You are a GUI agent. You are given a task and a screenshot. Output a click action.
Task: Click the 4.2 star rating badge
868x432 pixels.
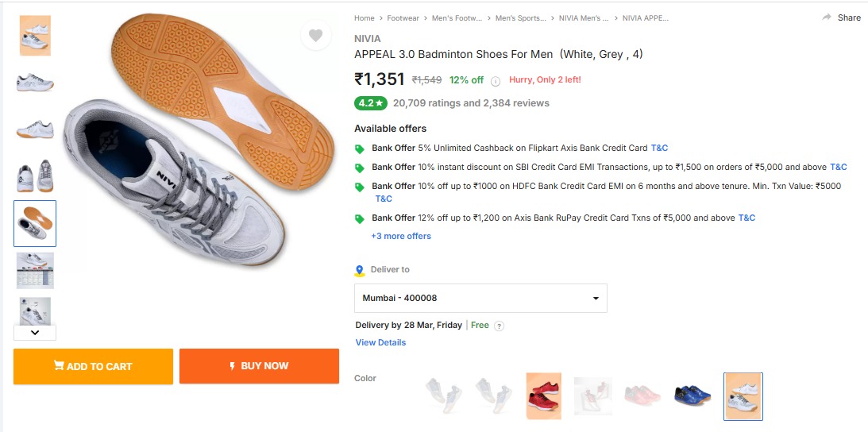[370, 103]
